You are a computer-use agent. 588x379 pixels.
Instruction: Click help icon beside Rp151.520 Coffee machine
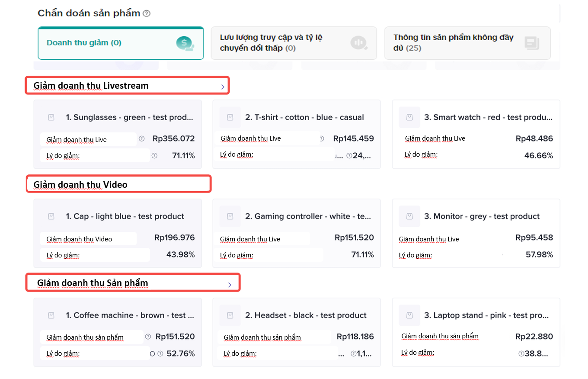148,337
